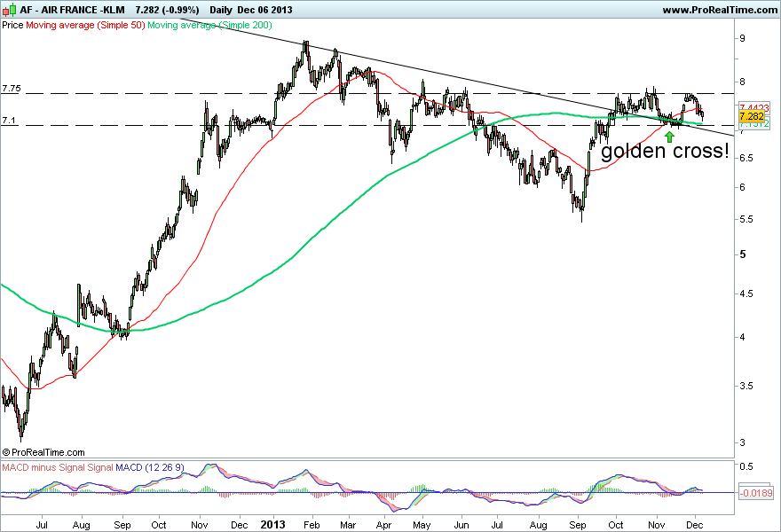The height and width of the screenshot is (532, 781).
Task: Select the pink 'Signal' indicator label
Action: tap(100, 467)
